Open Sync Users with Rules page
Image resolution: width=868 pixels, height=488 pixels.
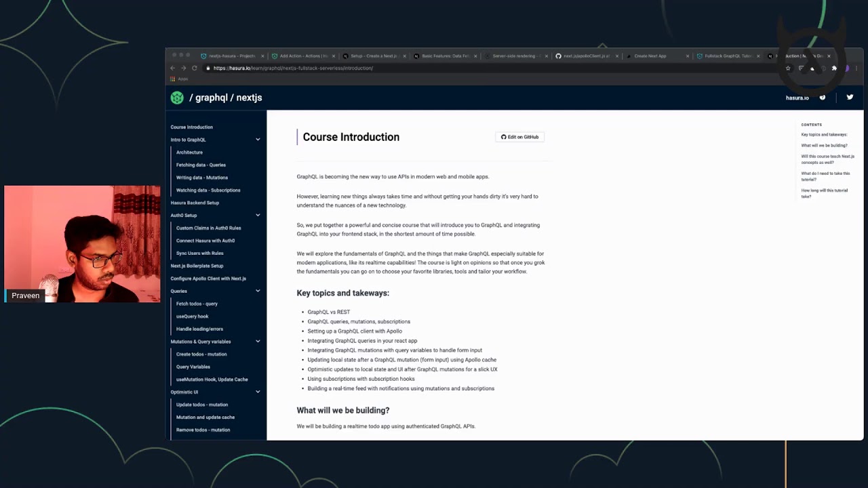200,253
